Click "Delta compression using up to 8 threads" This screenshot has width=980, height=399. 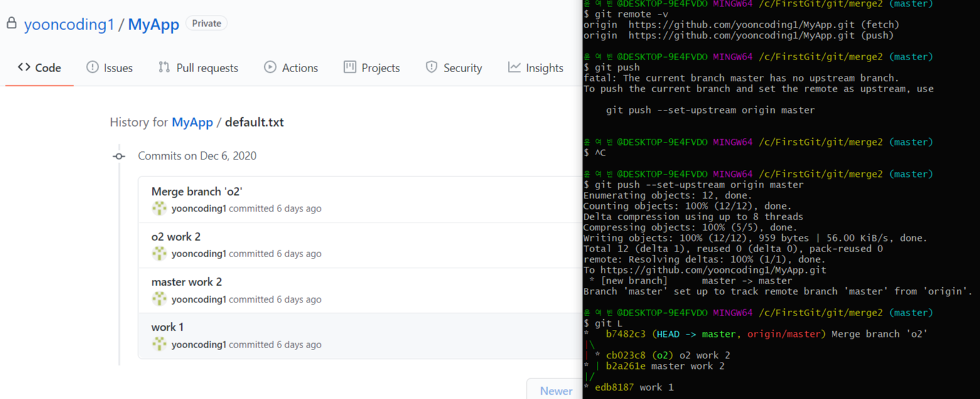click(693, 217)
